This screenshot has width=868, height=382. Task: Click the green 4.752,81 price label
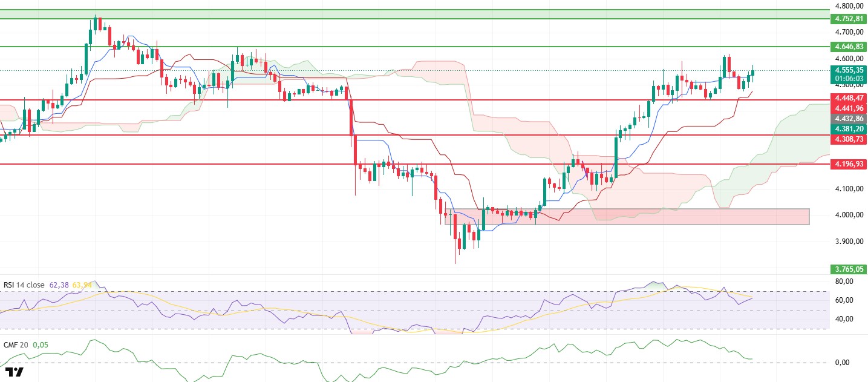coord(849,19)
